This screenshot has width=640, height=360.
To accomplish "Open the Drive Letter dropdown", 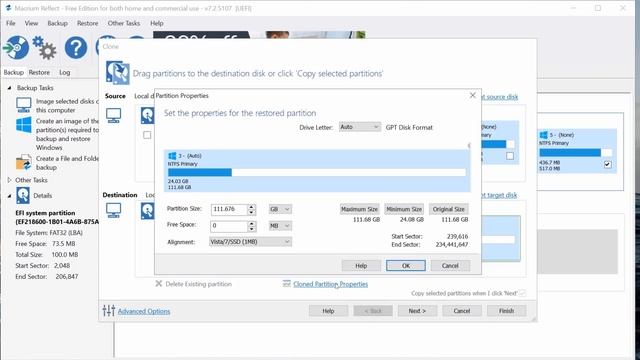I will pyautogui.click(x=360, y=127).
